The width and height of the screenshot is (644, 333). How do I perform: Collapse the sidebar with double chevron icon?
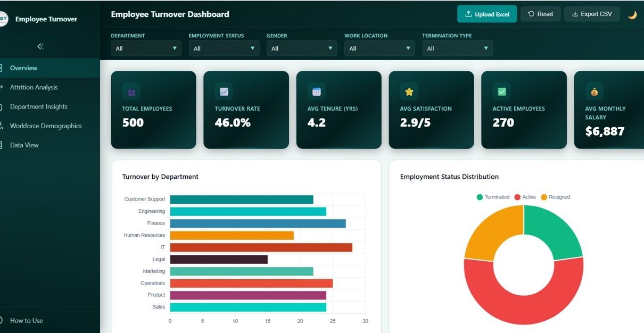pyautogui.click(x=40, y=46)
